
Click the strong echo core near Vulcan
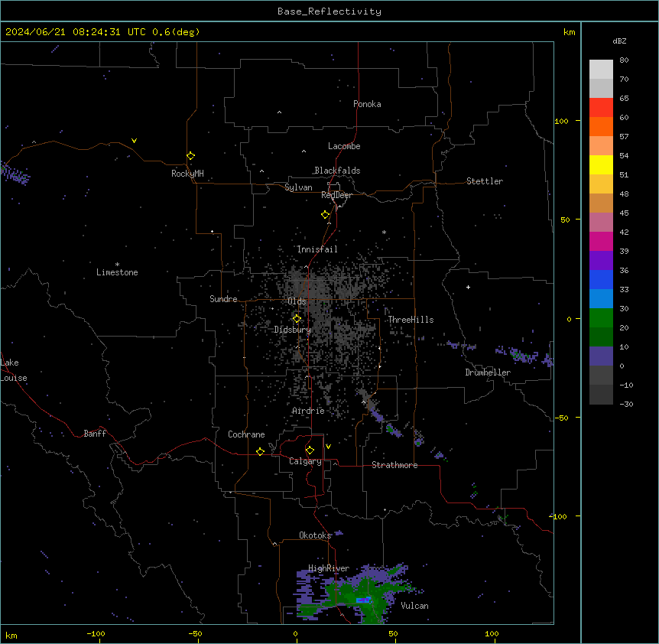coord(364,600)
